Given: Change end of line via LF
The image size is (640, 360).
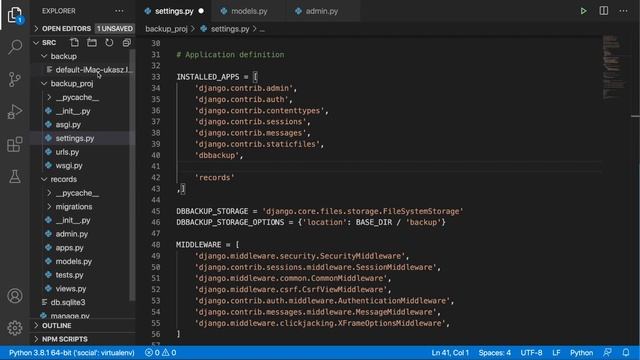Looking at the screenshot, I should click(x=556, y=353).
